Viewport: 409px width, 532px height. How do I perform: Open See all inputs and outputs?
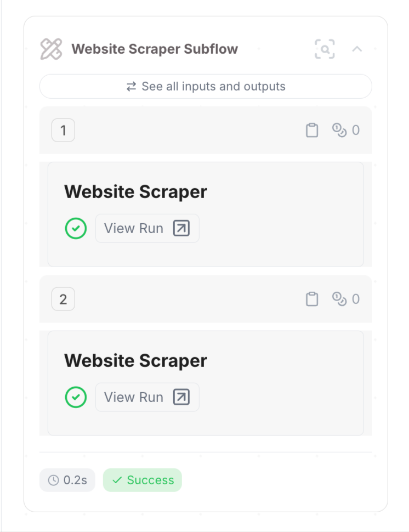tap(206, 87)
